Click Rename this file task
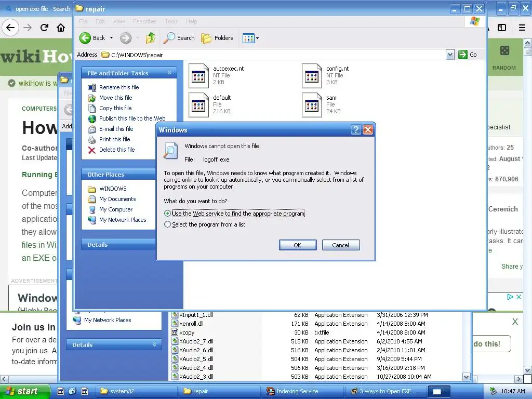The width and height of the screenshot is (532, 399). pos(119,87)
